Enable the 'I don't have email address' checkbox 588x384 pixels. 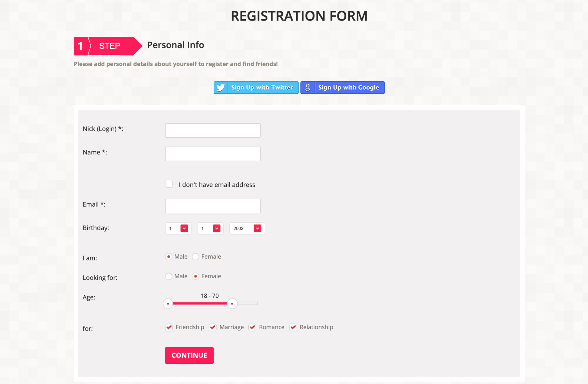click(169, 183)
